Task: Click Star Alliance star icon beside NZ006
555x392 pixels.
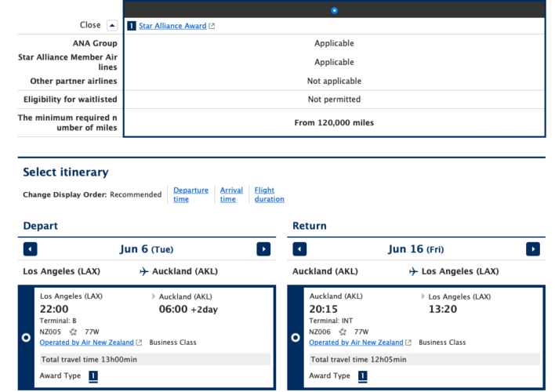Action: (343, 332)
